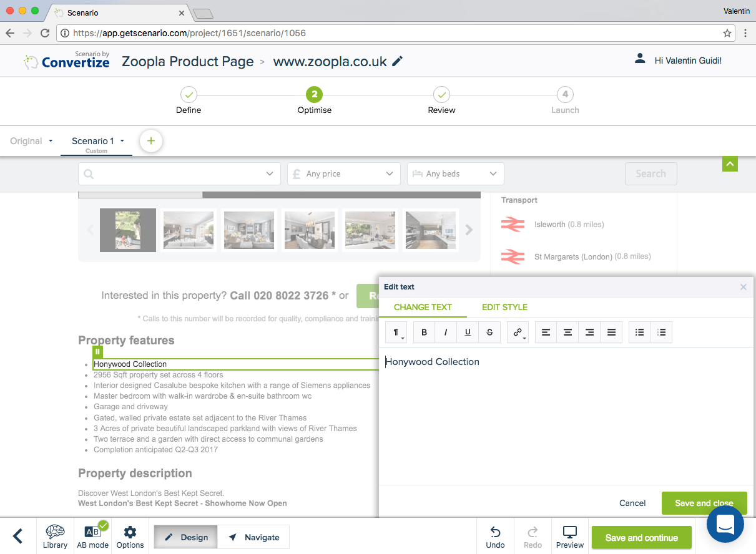This screenshot has width=756, height=554.
Task: Open the insert link dropdown
Action: click(x=518, y=333)
